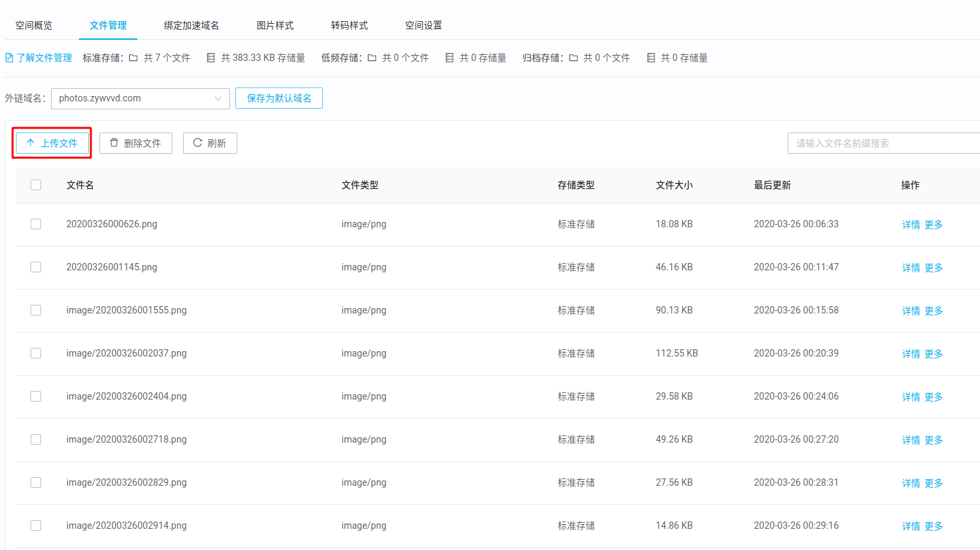The width and height of the screenshot is (980, 550).
Task: View 详情 of image/20200326002037.png
Action: pyautogui.click(x=911, y=354)
